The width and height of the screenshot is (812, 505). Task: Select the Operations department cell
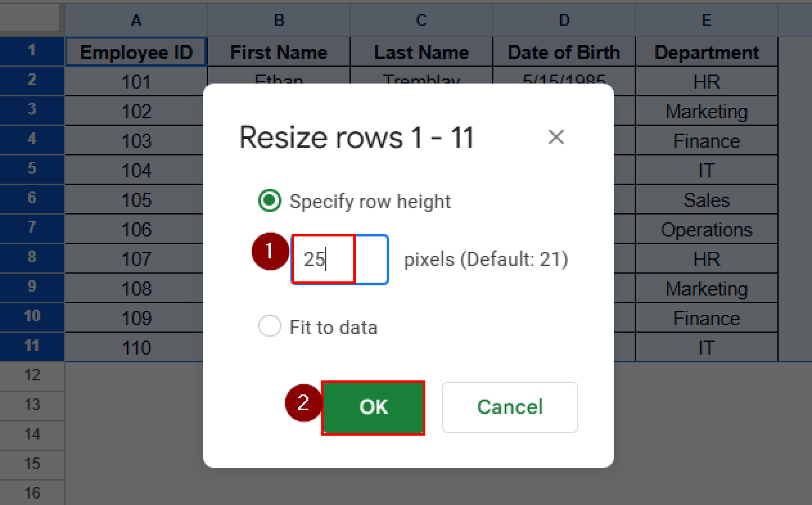click(707, 230)
